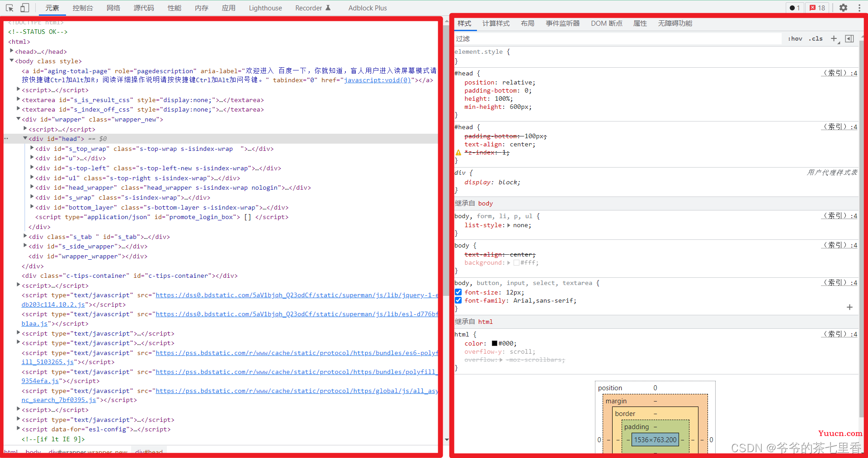This screenshot has height=458, width=868.
Task: Switch to the 元素 (Elements) tab
Action: pyautogui.click(x=52, y=8)
